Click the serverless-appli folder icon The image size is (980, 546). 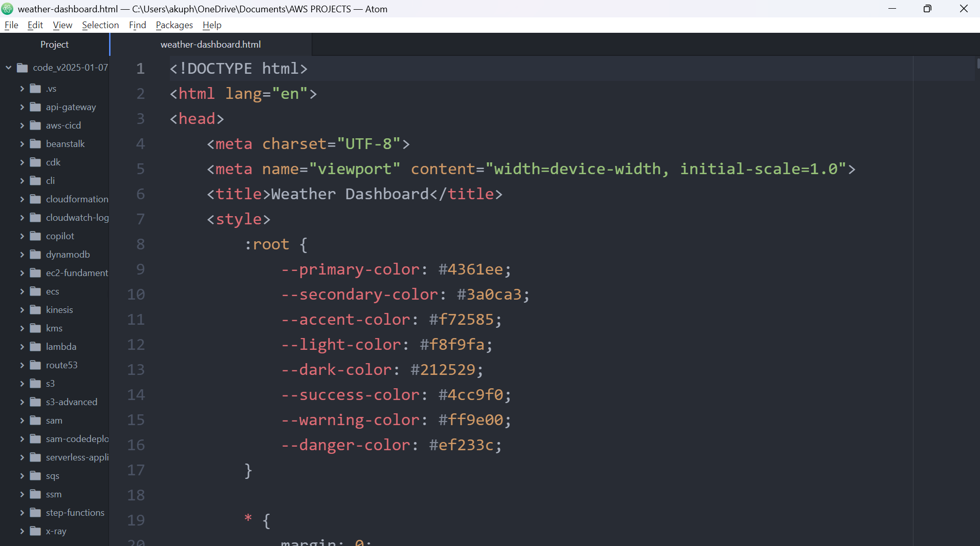[35, 457]
